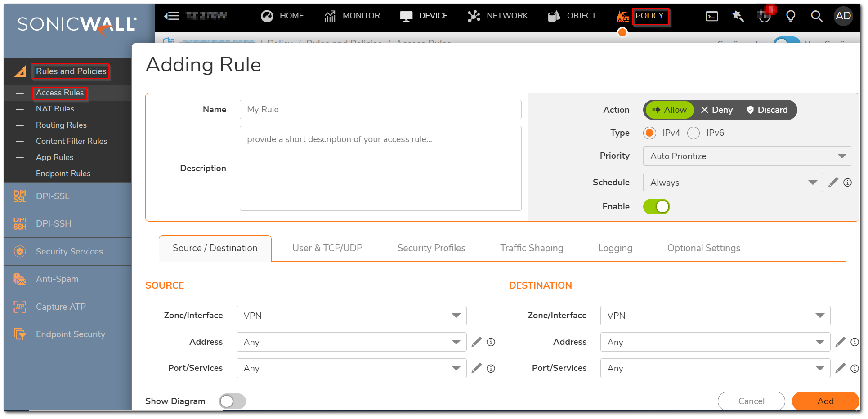This screenshot has width=868, height=419.
Task: Set Action to Allow
Action: [x=670, y=110]
